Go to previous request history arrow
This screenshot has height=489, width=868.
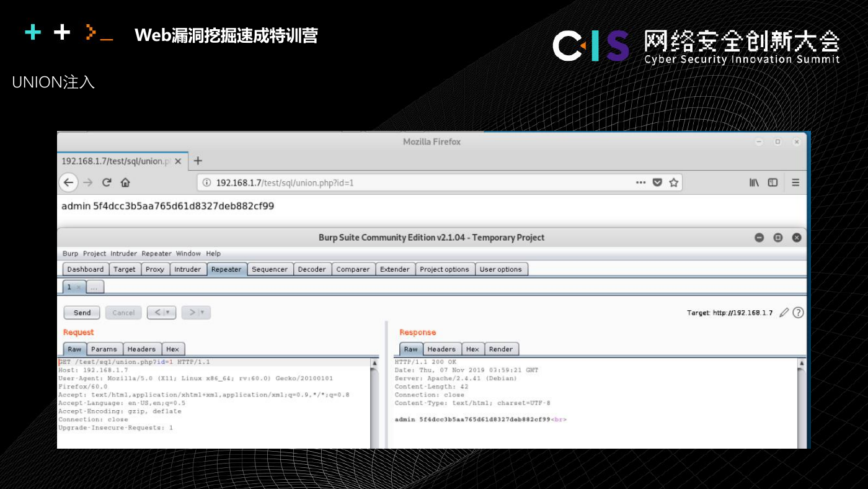pyautogui.click(x=162, y=313)
